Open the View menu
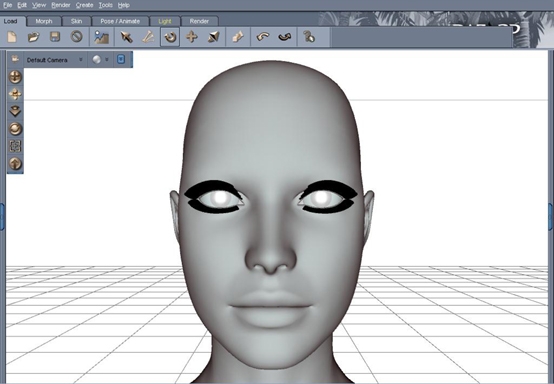Screen dimensions: 554x384 39,5
